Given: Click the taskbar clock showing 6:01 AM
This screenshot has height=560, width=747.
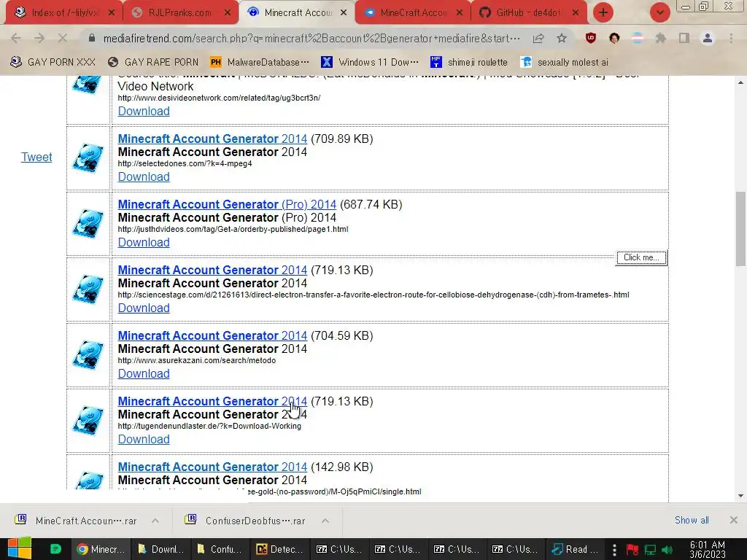Looking at the screenshot, I should [x=708, y=549].
